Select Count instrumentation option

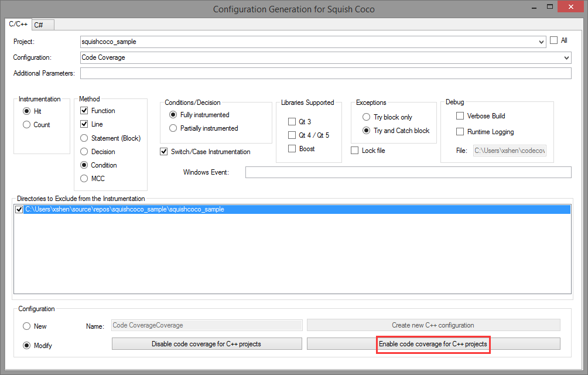pos(26,125)
